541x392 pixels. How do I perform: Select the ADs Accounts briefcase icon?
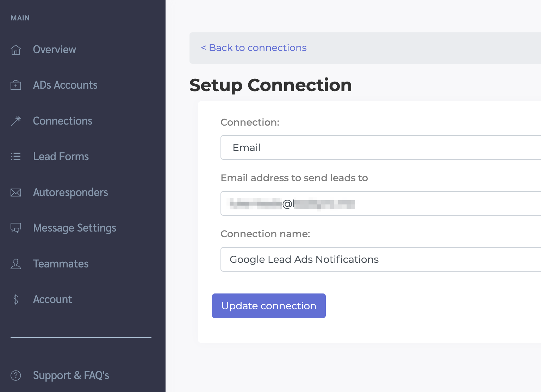[x=15, y=85]
